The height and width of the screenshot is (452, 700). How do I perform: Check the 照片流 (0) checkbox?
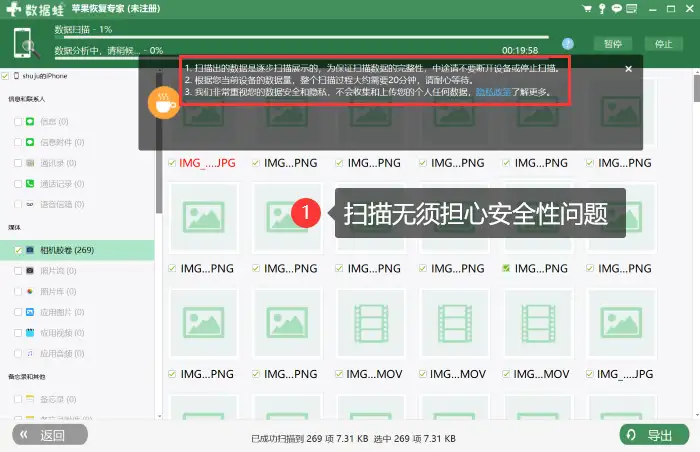click(18, 271)
